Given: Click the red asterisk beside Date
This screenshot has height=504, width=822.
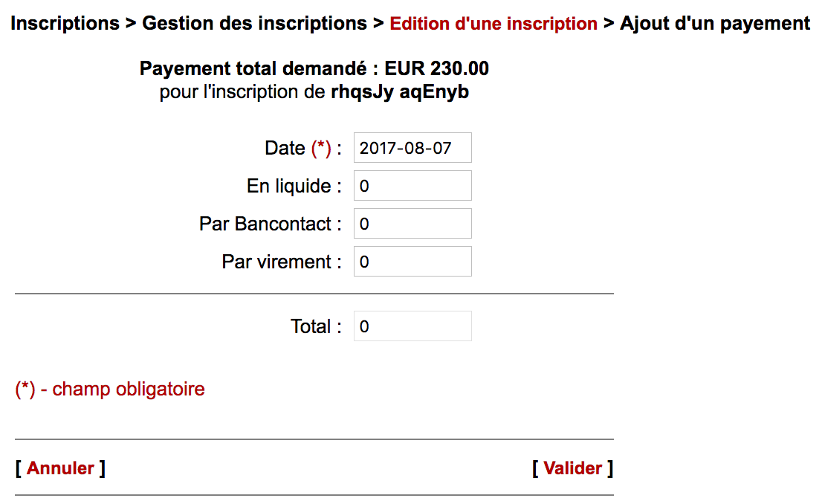Looking at the screenshot, I should [321, 149].
